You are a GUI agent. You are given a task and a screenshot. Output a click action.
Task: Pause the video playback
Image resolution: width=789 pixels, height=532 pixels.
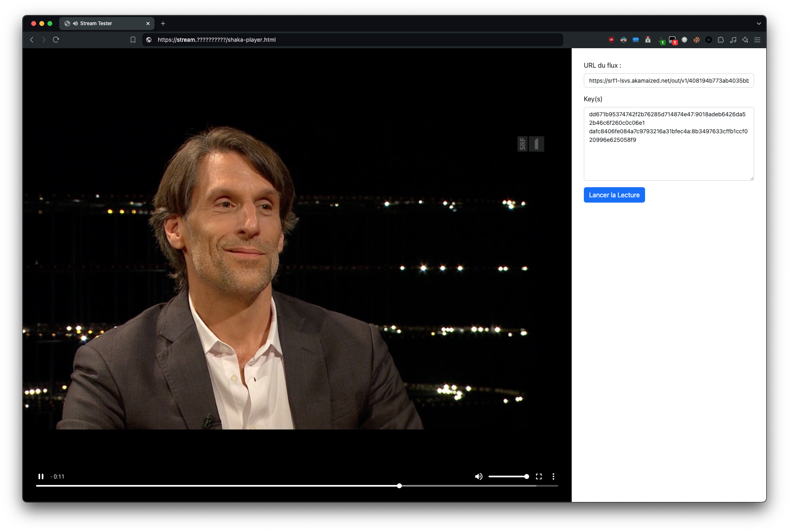point(41,476)
